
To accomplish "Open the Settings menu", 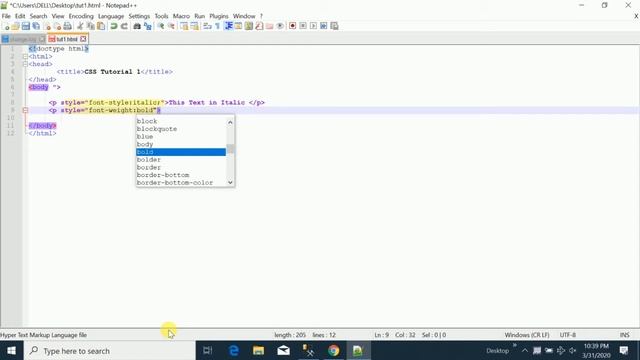I will click(139, 16).
